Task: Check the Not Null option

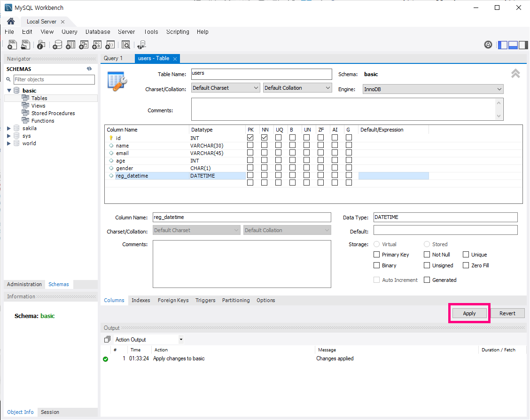Action: pyautogui.click(x=427, y=255)
